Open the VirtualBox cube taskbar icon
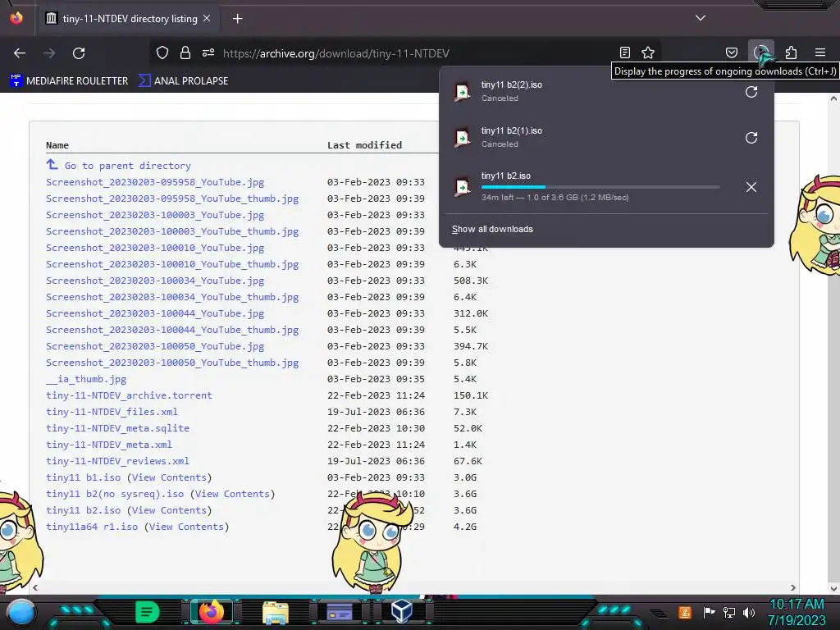Viewport: 840px width, 630px height. (x=401, y=611)
